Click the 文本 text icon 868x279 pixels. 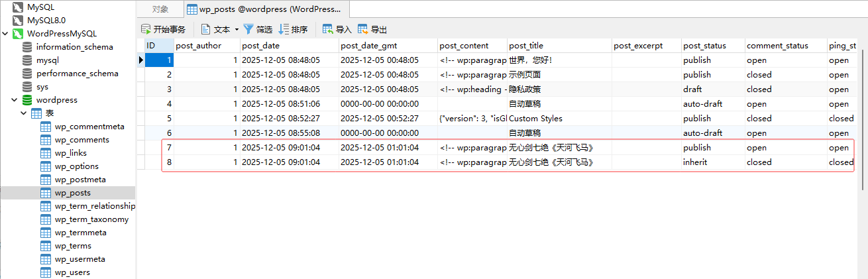point(205,29)
